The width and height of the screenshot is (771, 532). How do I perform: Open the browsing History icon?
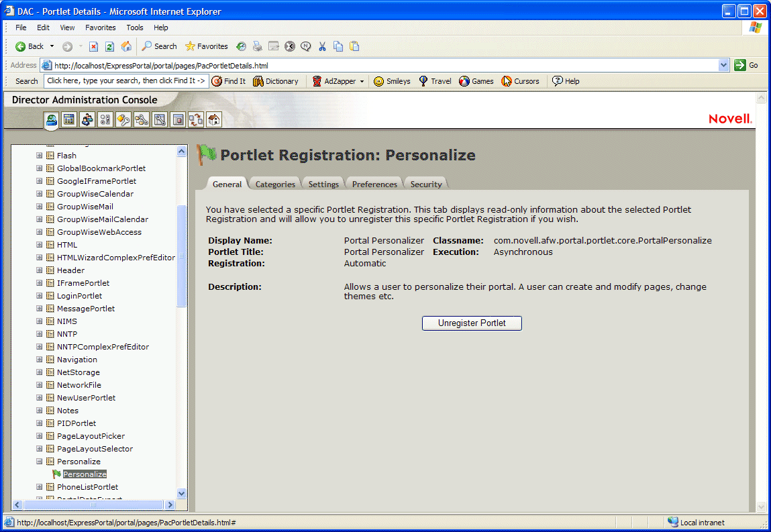click(x=241, y=46)
